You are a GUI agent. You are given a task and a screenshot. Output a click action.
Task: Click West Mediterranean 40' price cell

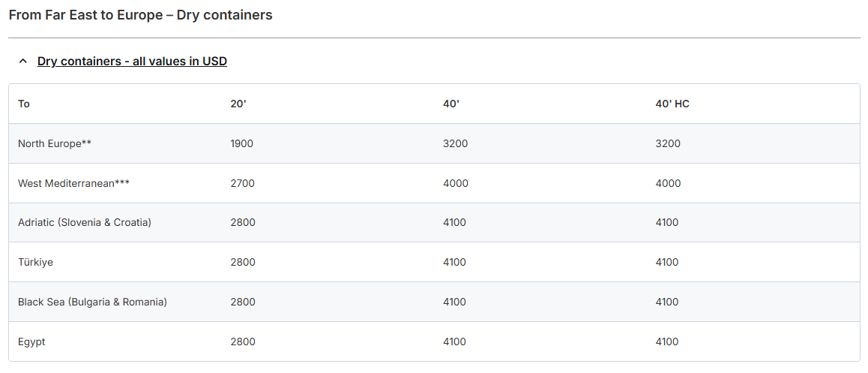456,183
